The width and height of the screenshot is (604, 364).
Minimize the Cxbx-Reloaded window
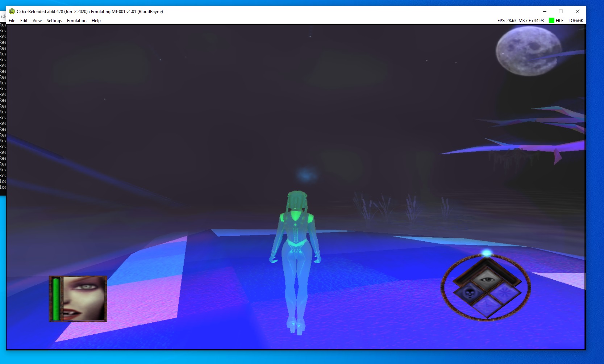(x=544, y=11)
